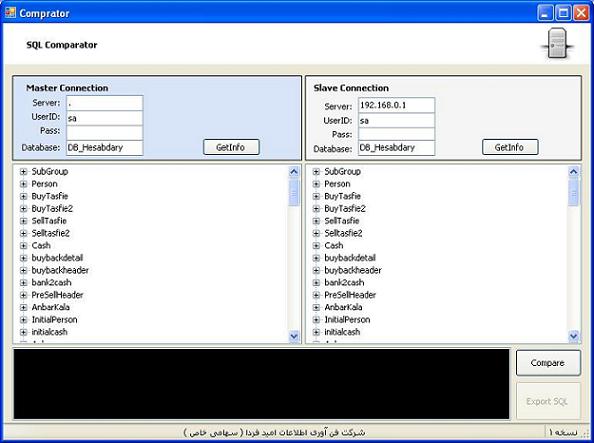Click the version label in status bar

coord(563,432)
